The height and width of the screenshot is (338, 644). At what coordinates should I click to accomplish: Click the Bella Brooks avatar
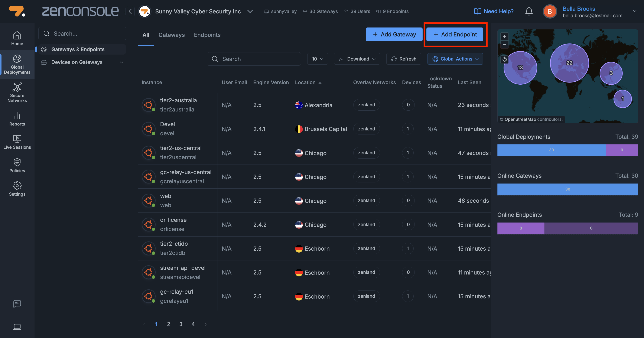pos(550,12)
